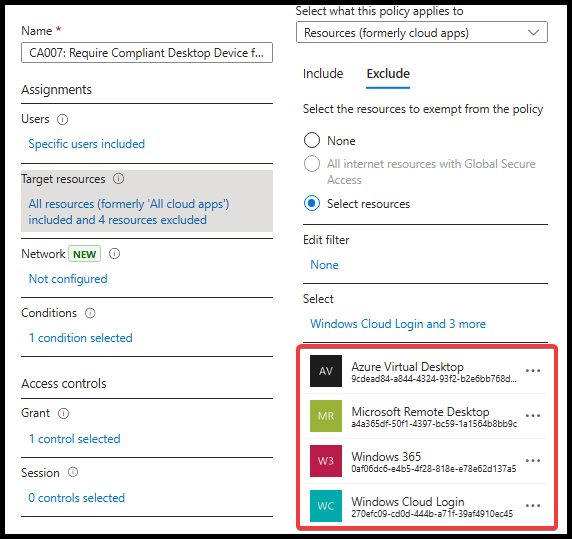The height and width of the screenshot is (539, 572).
Task: Click the info icon next to Session
Action: pos(73,472)
